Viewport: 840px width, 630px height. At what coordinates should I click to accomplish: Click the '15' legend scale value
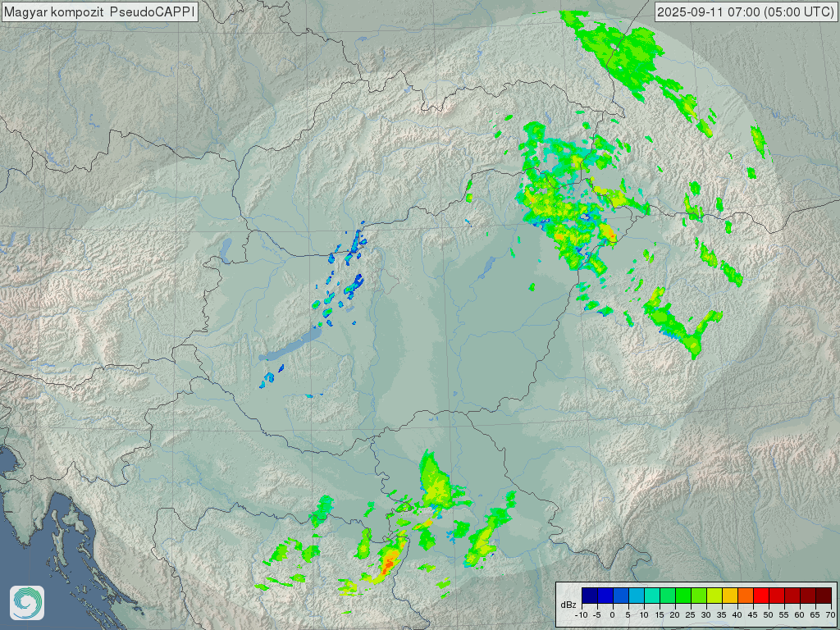(x=660, y=615)
